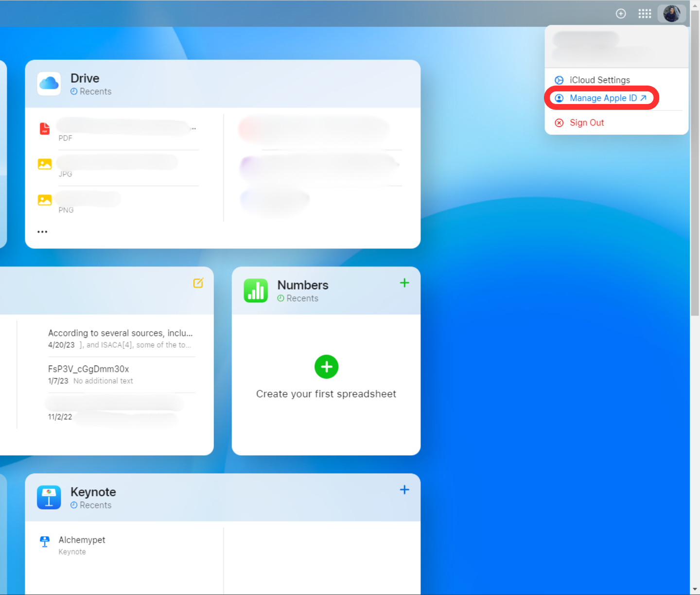Image resolution: width=700 pixels, height=595 pixels.
Task: Click Recents under the Keynote title
Action: [91, 505]
